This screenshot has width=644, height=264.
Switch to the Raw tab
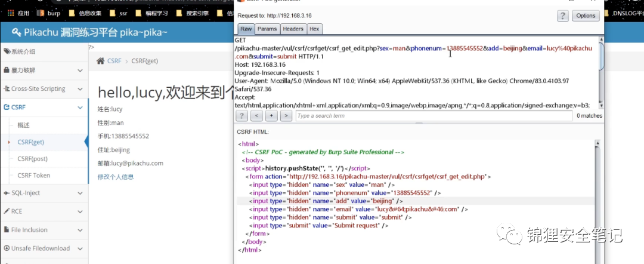point(246,29)
